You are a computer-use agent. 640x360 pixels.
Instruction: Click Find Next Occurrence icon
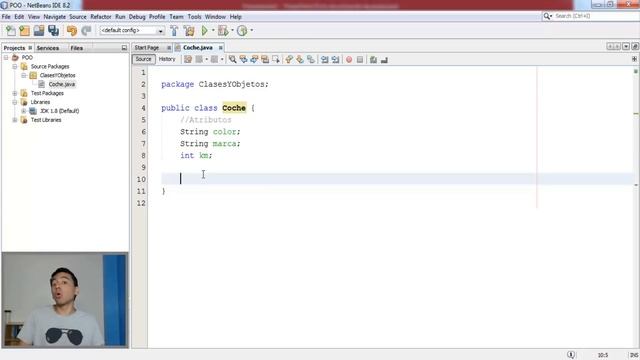[254, 60]
